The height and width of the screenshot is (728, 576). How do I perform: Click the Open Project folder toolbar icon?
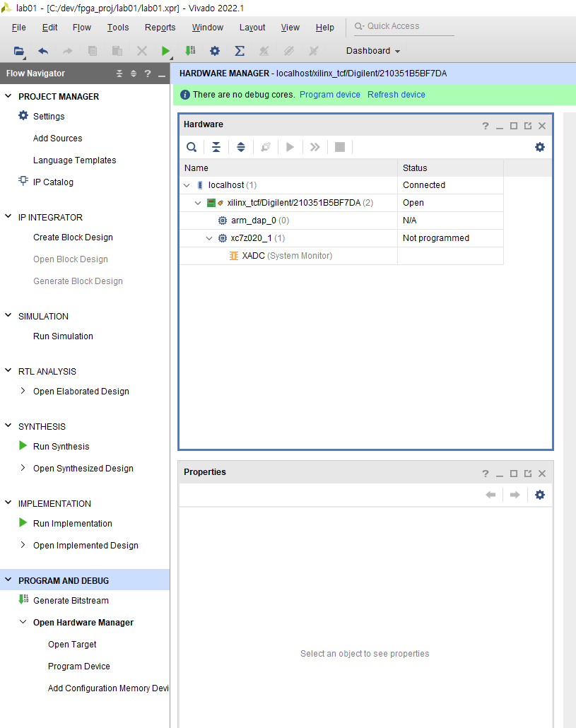(x=18, y=51)
